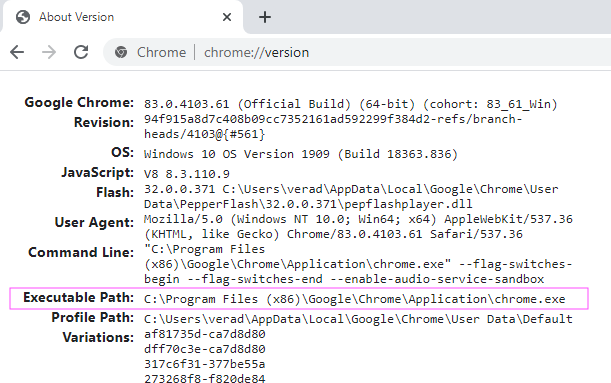
Task: Click the Command Line "C:\Program Files line
Action: 204,249
